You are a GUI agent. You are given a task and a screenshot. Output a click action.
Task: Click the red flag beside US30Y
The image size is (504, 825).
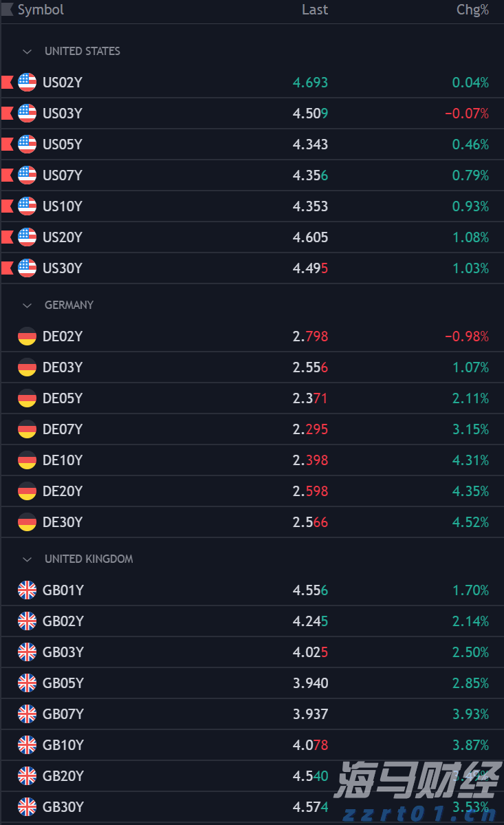pos(7,268)
